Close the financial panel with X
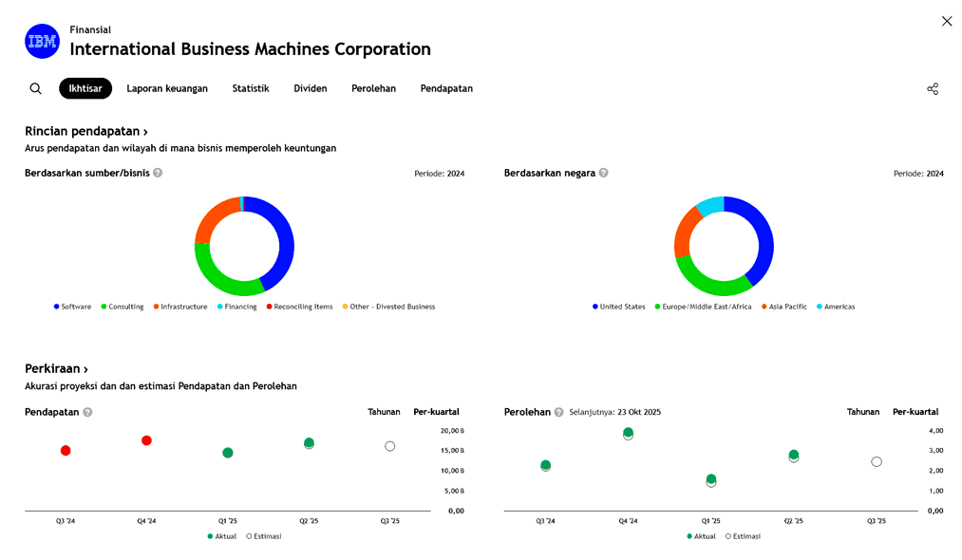 pyautogui.click(x=946, y=21)
